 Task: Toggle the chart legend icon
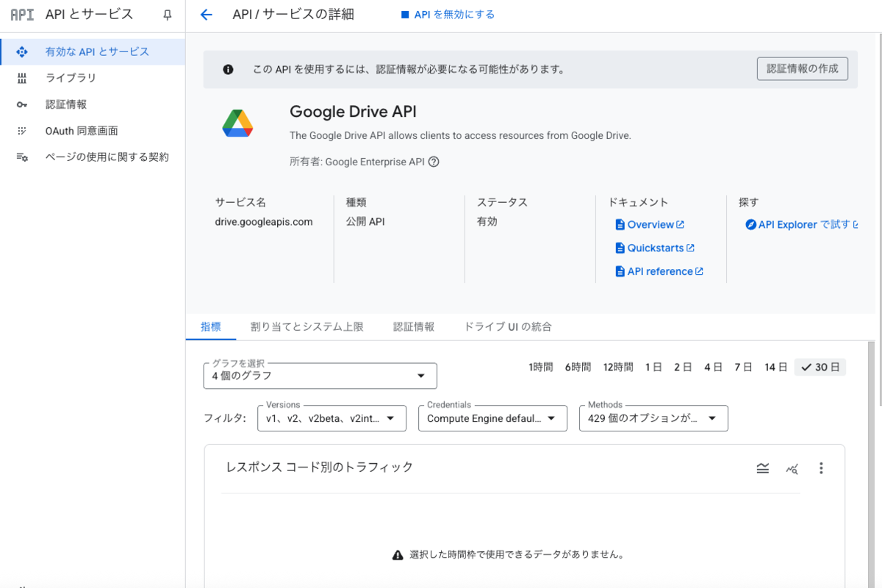pyautogui.click(x=763, y=468)
